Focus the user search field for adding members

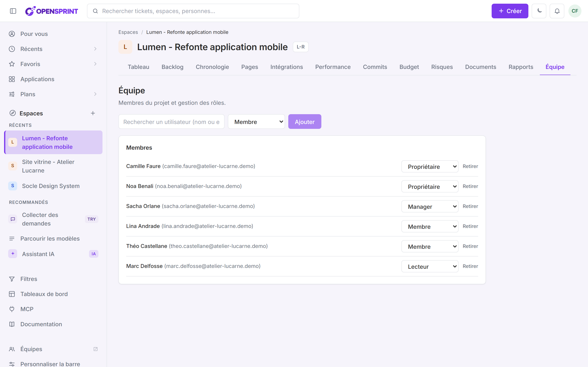click(x=171, y=122)
